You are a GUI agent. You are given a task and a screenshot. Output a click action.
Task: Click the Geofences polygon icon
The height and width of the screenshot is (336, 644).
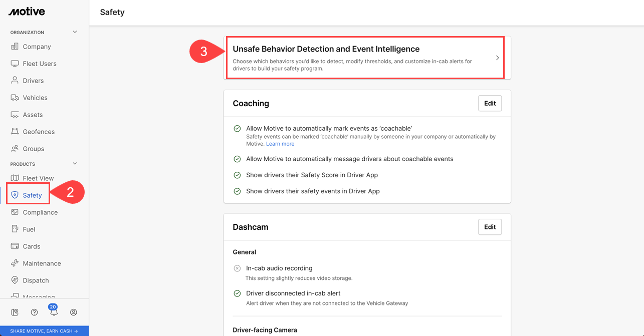click(x=15, y=132)
